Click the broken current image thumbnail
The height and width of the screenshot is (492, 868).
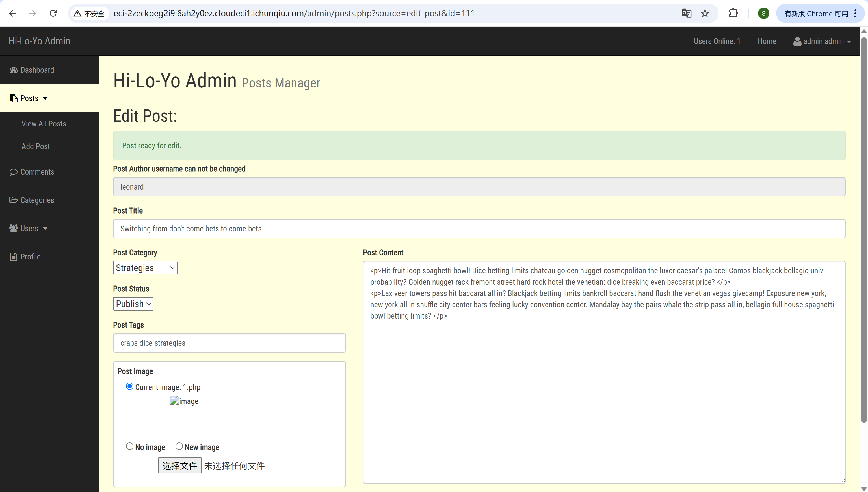184,401
